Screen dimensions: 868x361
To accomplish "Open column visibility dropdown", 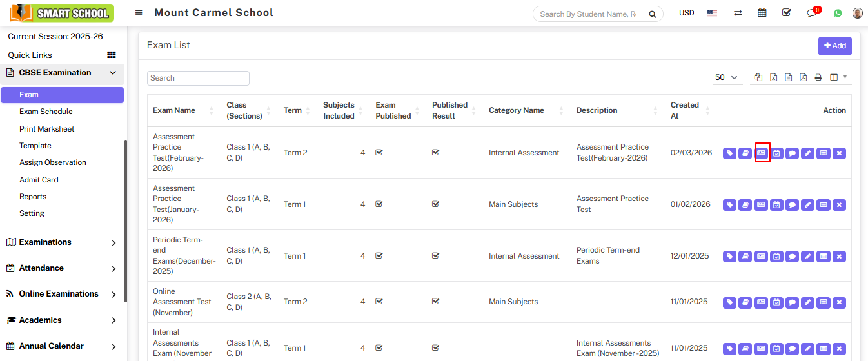I will 838,77.
